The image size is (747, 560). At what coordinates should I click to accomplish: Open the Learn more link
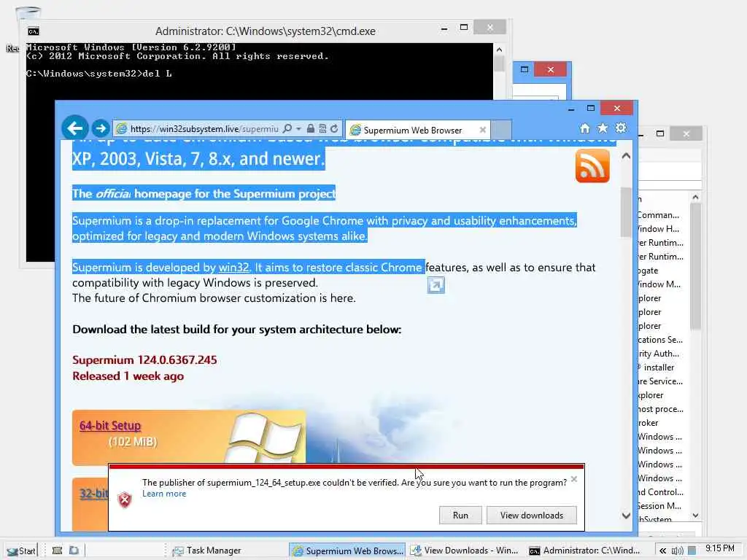164,494
